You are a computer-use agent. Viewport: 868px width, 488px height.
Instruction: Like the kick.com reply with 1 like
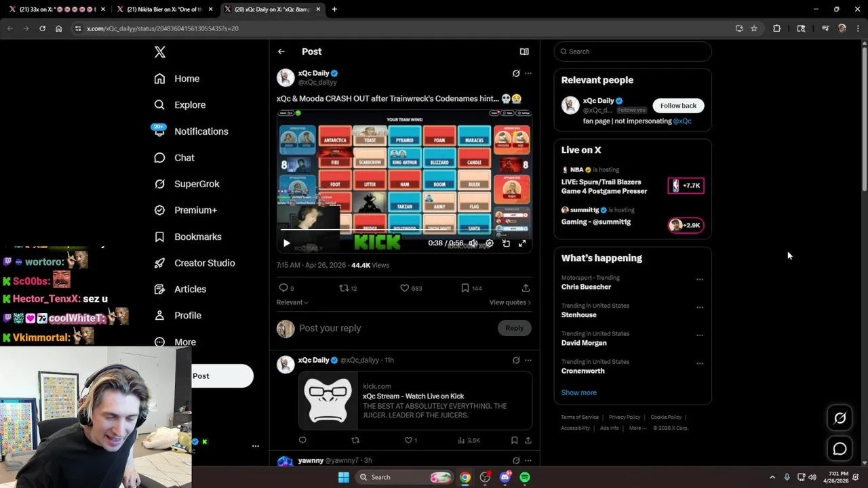pos(410,441)
